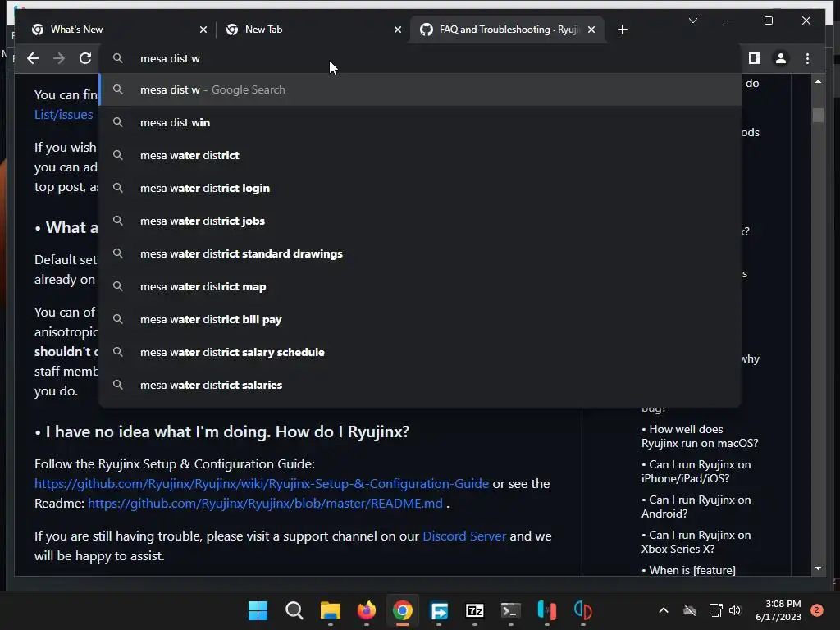Open the README.md GitHub link
The image size is (840, 630).
pos(265,504)
